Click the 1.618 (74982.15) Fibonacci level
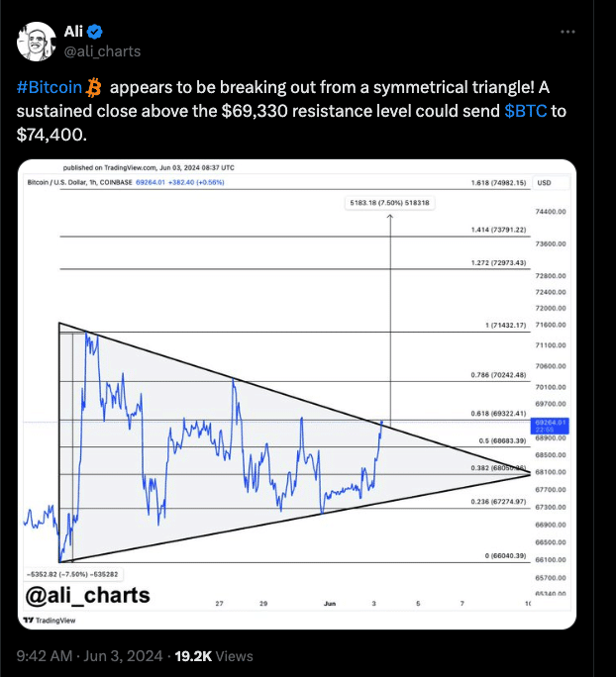 (498, 183)
